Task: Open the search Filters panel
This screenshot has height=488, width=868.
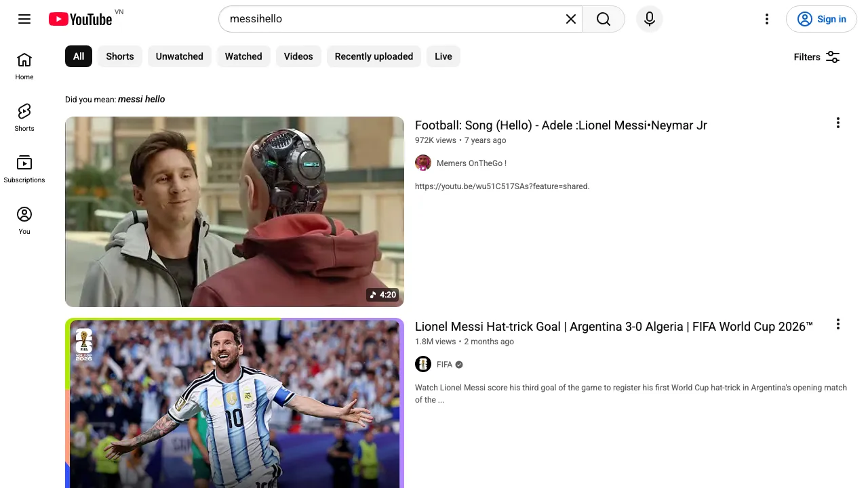Action: tap(817, 57)
